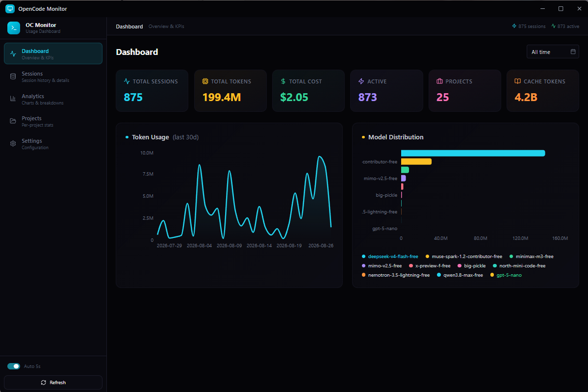Click the Total Tokens chip icon
588x392 pixels.
coord(205,81)
